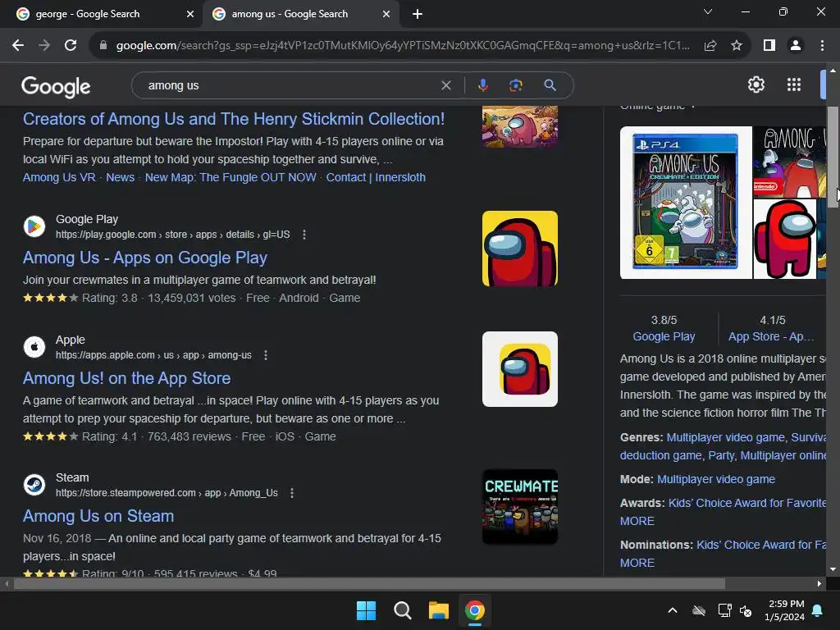Open Contact | Innersloth link
This screenshot has width=840, height=630.
click(x=376, y=177)
